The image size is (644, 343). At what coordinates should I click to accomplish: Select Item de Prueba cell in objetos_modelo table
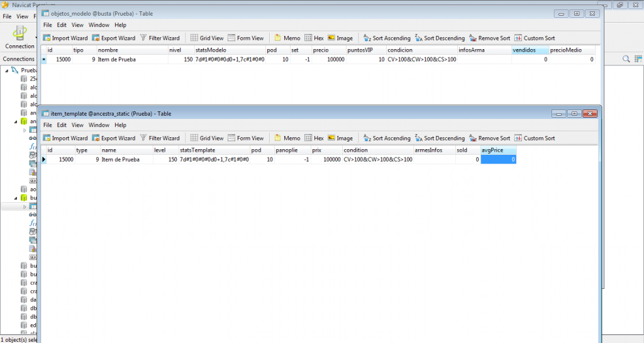(132, 60)
